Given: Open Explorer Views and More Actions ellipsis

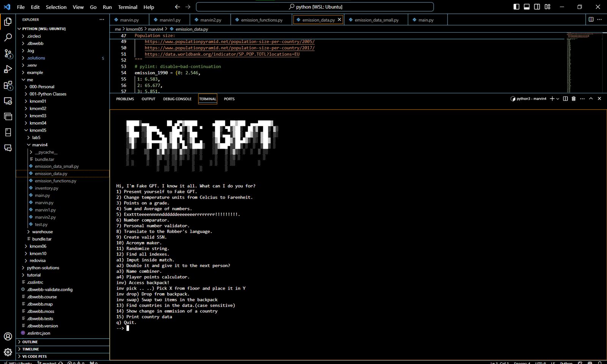Looking at the screenshot, I should tap(102, 19).
